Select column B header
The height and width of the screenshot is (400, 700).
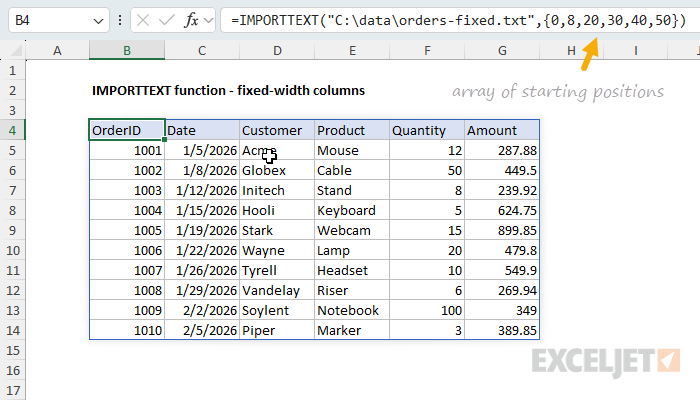(127, 51)
